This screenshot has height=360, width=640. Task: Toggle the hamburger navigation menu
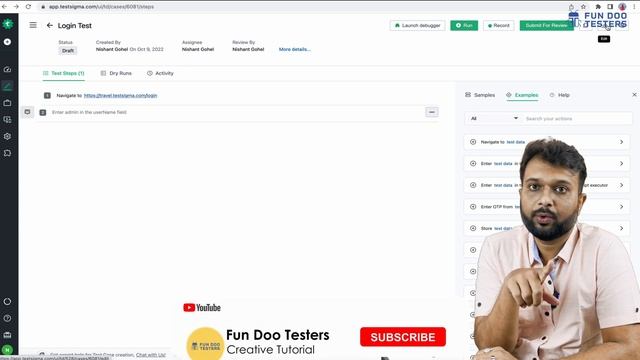[x=33, y=25]
